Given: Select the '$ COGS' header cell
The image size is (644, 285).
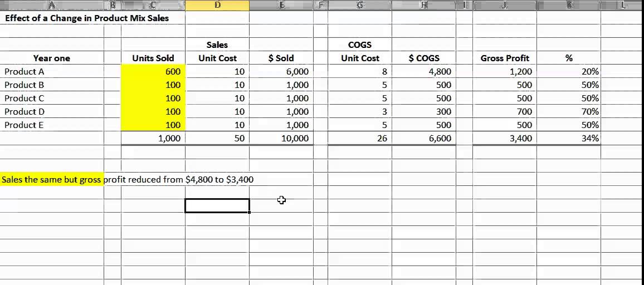Looking at the screenshot, I should click(424, 58).
